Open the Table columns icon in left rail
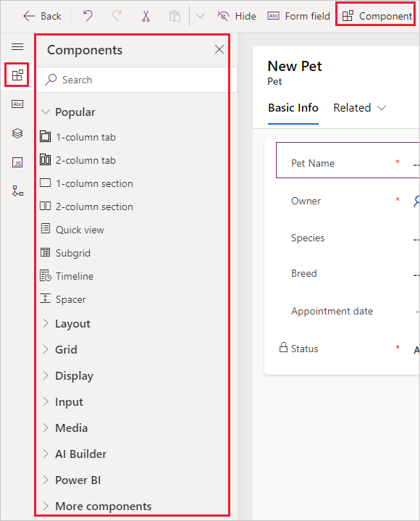This screenshot has width=420, height=521. pos(17,104)
